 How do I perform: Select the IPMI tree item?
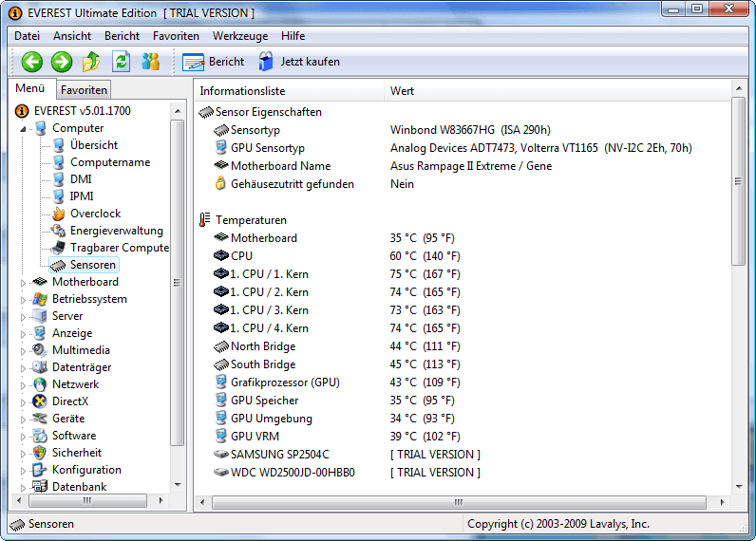pos(82,196)
